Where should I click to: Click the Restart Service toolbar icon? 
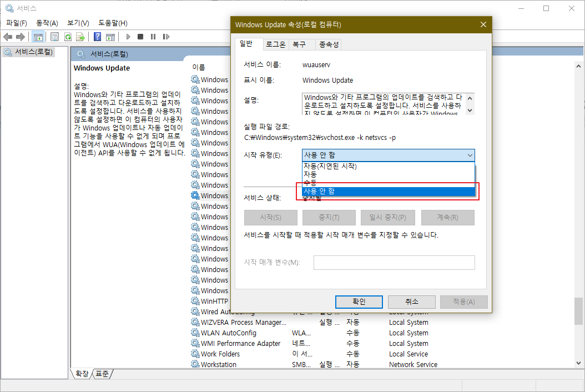(166, 37)
